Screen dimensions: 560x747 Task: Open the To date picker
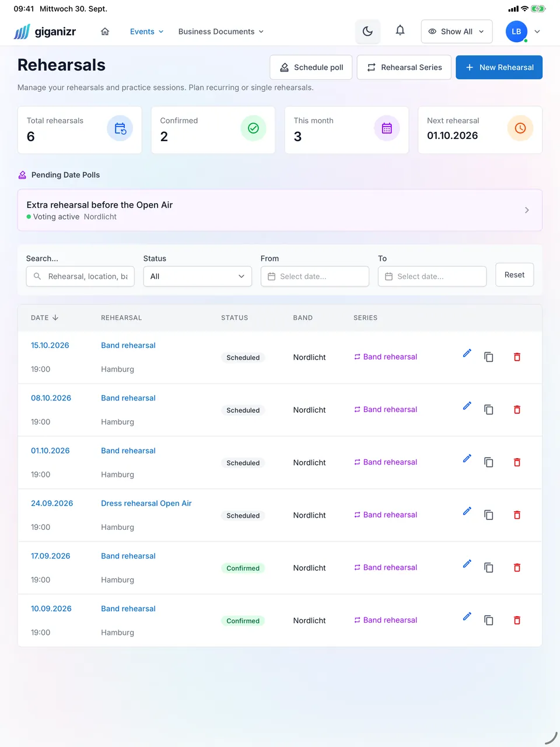coord(432,276)
